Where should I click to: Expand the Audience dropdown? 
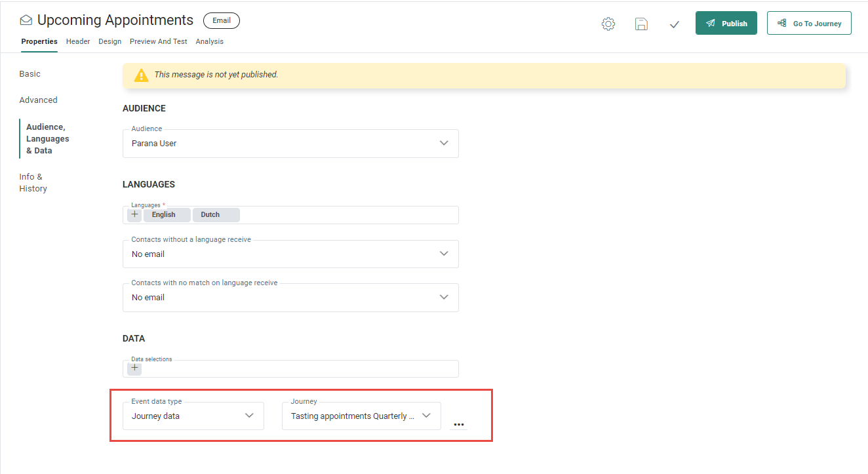pyautogui.click(x=444, y=143)
